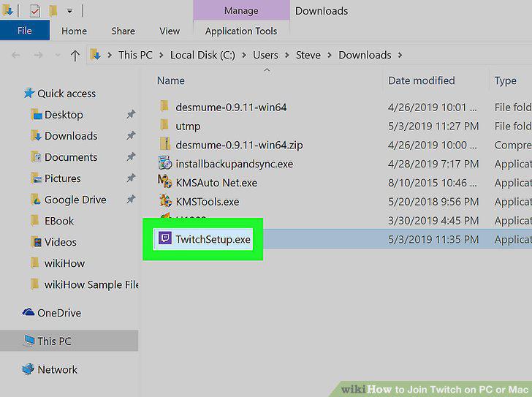Select the Application Tools tab

241,31
